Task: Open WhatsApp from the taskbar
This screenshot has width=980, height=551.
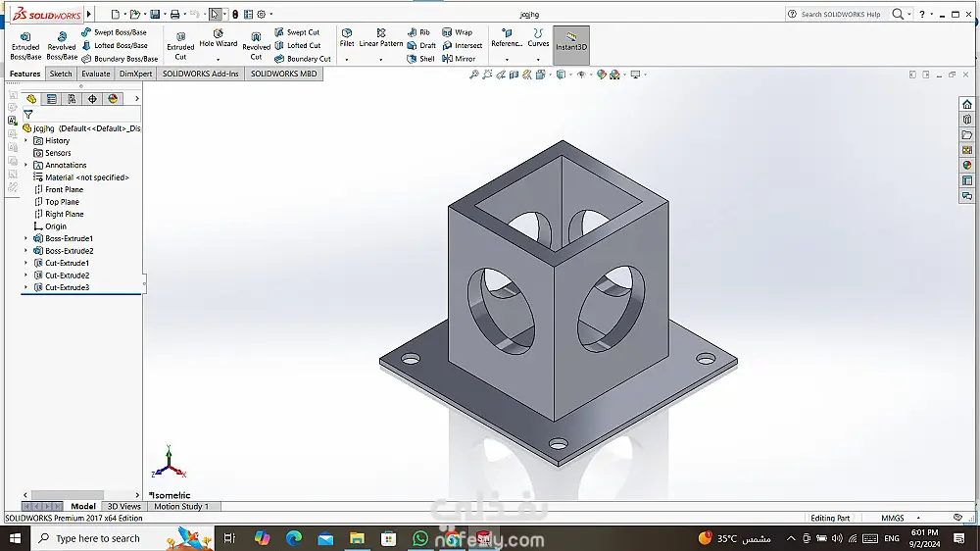Action: pyautogui.click(x=420, y=538)
